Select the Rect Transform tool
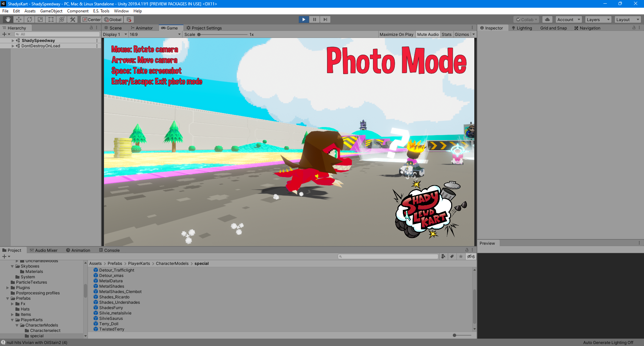This screenshot has height=346, width=644. (x=51, y=19)
